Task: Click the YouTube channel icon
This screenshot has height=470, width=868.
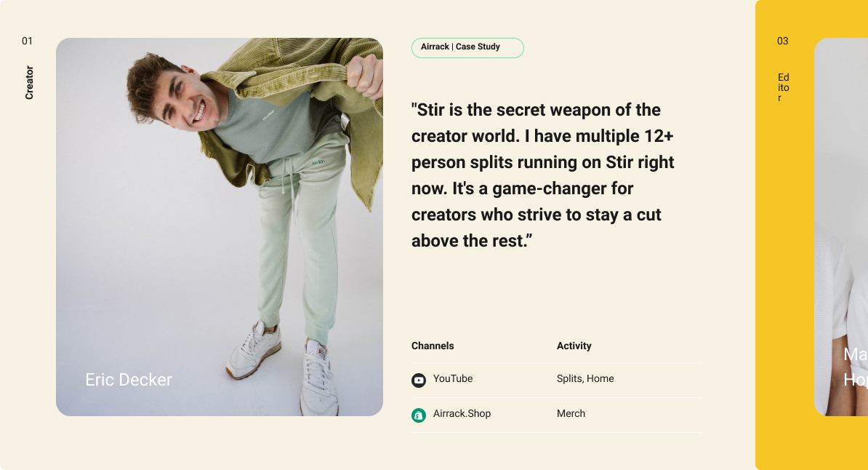Action: click(419, 381)
